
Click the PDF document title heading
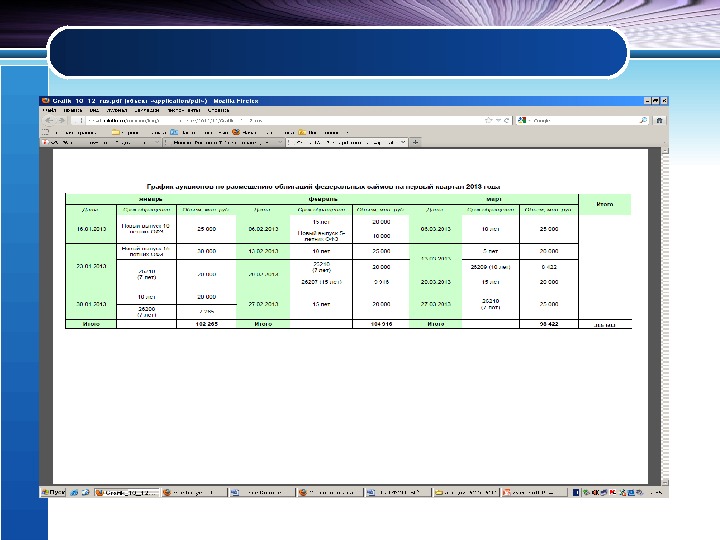pyautogui.click(x=323, y=186)
